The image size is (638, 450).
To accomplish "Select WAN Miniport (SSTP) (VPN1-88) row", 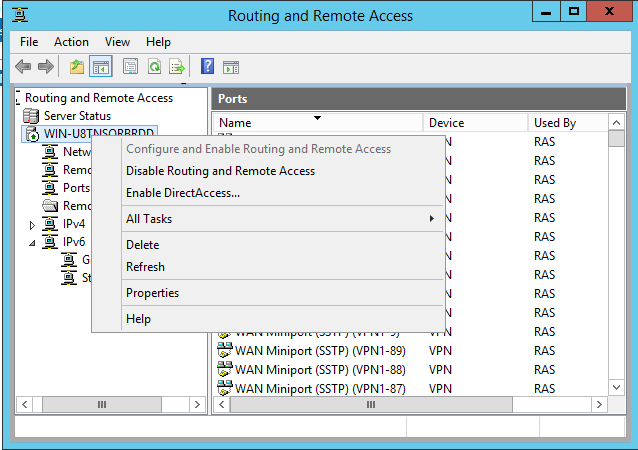I will click(x=411, y=369).
